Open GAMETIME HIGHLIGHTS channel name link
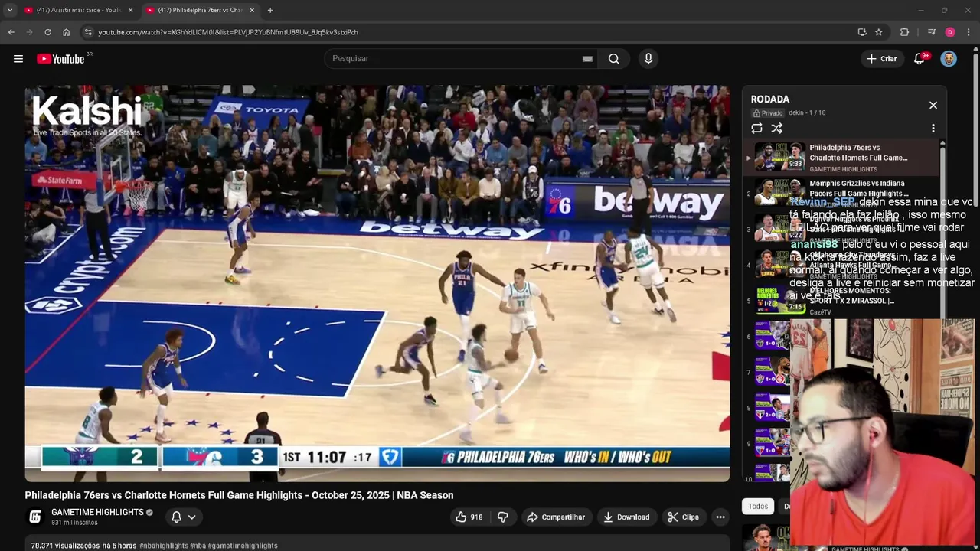Image resolution: width=980 pixels, height=551 pixels. tap(97, 512)
